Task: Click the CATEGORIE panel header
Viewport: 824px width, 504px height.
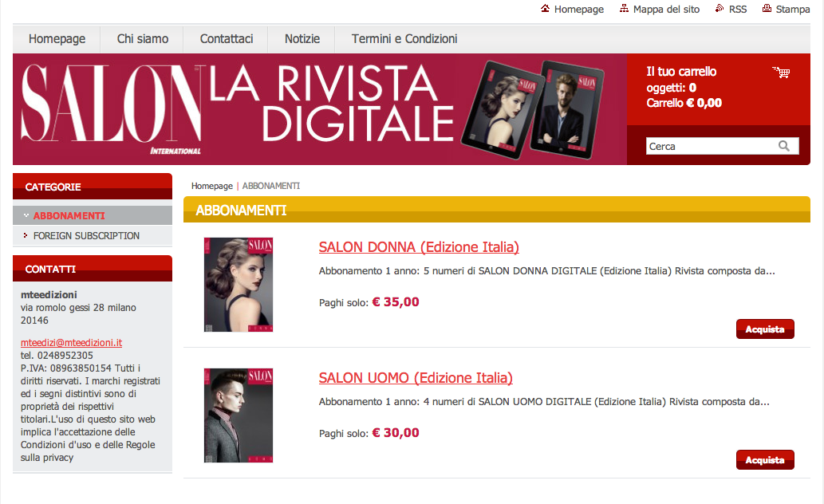Action: 93,187
